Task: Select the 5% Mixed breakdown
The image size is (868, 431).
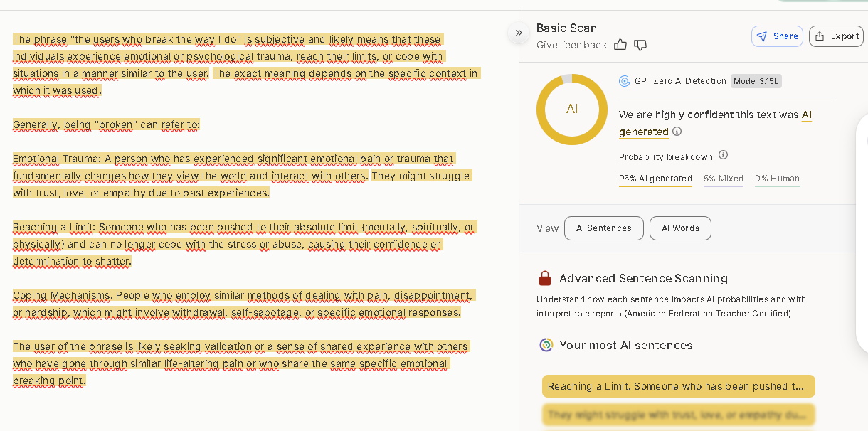Action: (x=723, y=179)
